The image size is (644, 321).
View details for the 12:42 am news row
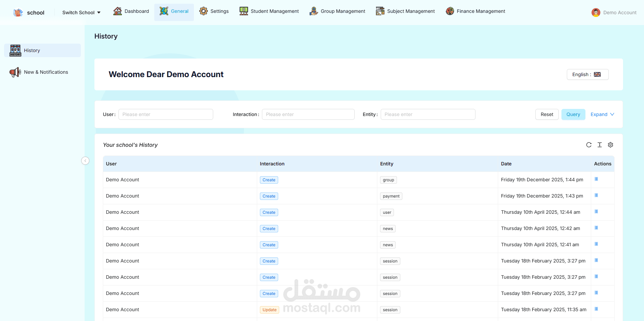coord(596,228)
